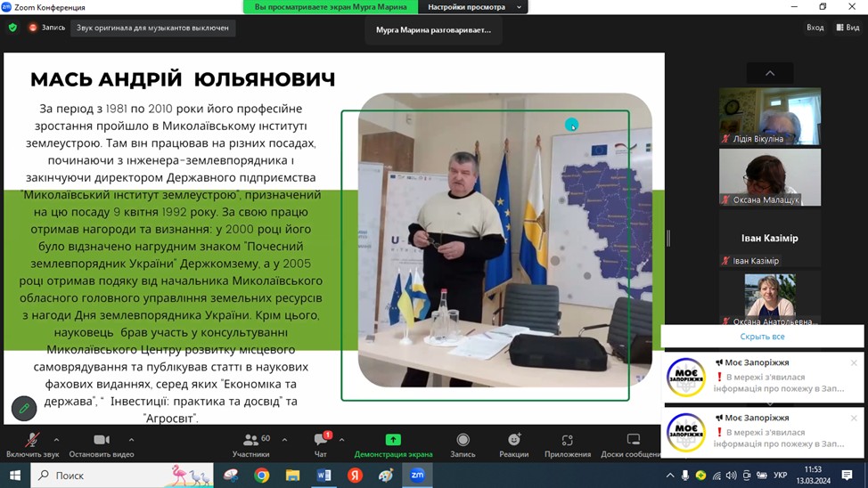Dismiss second Моє Запоріжжя notification
Image resolution: width=868 pixels, height=488 pixels.
854,419
